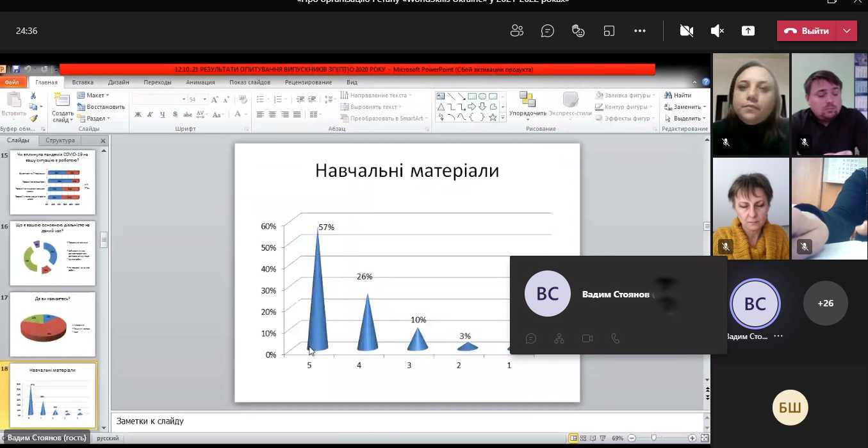The width and height of the screenshot is (868, 448).
Task: Unmute the microphone
Action: [x=717, y=31]
